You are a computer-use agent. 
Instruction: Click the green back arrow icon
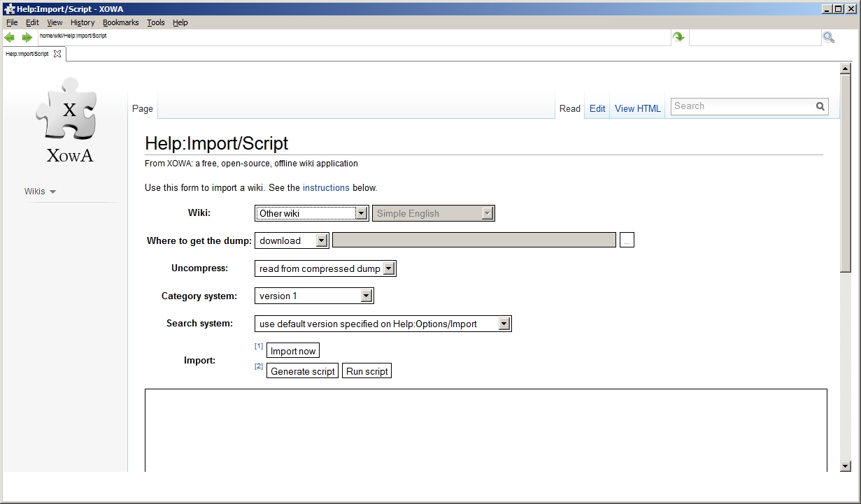(x=9, y=37)
